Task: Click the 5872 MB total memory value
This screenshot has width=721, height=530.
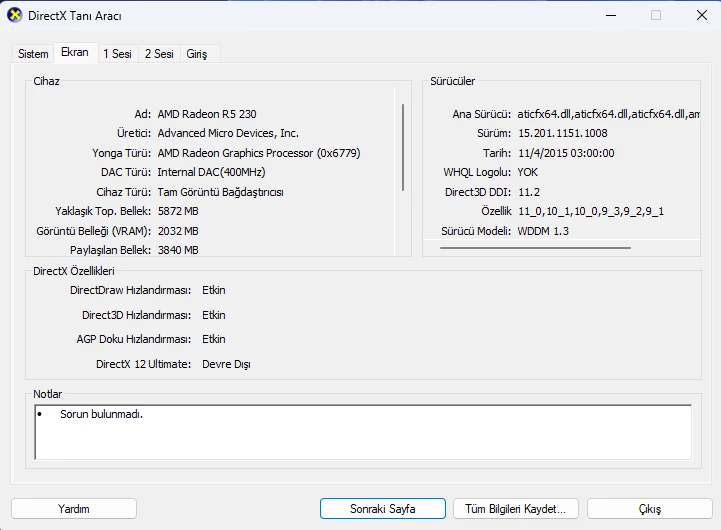Action: tap(178, 211)
